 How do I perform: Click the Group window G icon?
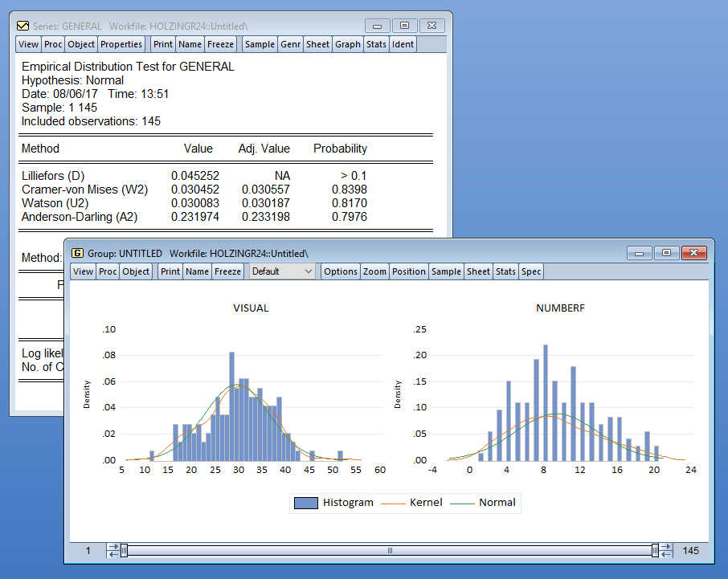click(78, 253)
